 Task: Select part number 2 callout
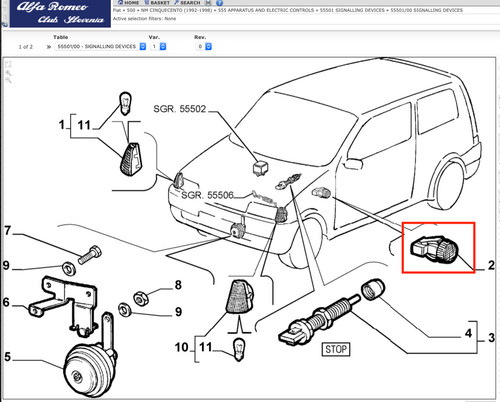click(491, 265)
